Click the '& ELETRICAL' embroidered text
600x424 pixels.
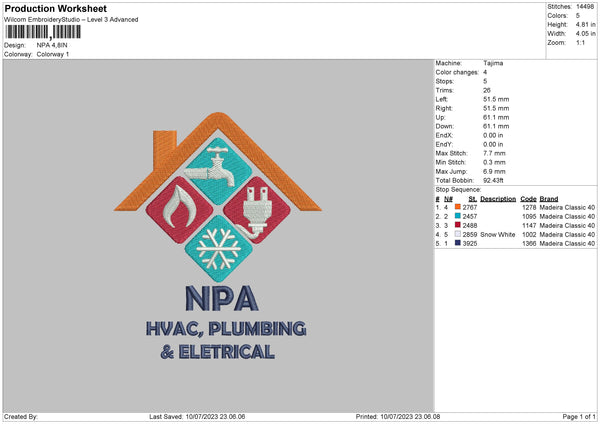217,352
